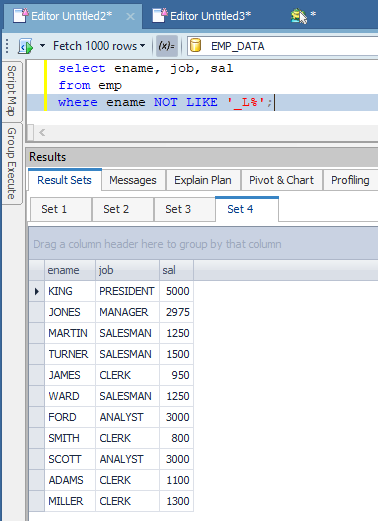The image size is (378, 521).
Task: Place cursor in NOT LIKE clause
Action: pos(185,102)
